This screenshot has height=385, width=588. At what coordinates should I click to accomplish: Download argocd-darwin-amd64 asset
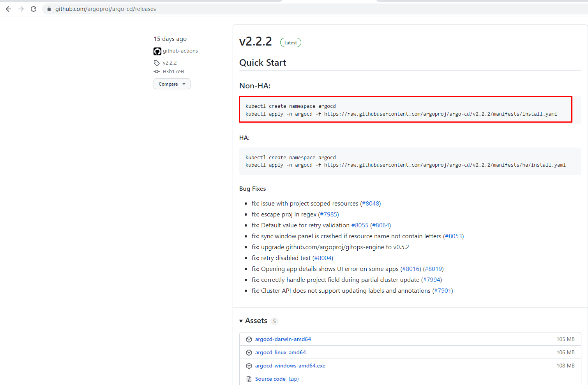[283, 339]
